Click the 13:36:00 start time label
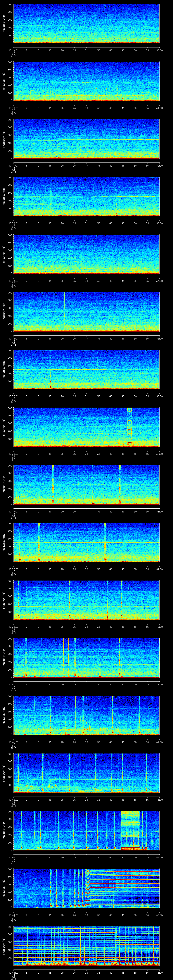This screenshot has height=980, width=173. pos(13,454)
